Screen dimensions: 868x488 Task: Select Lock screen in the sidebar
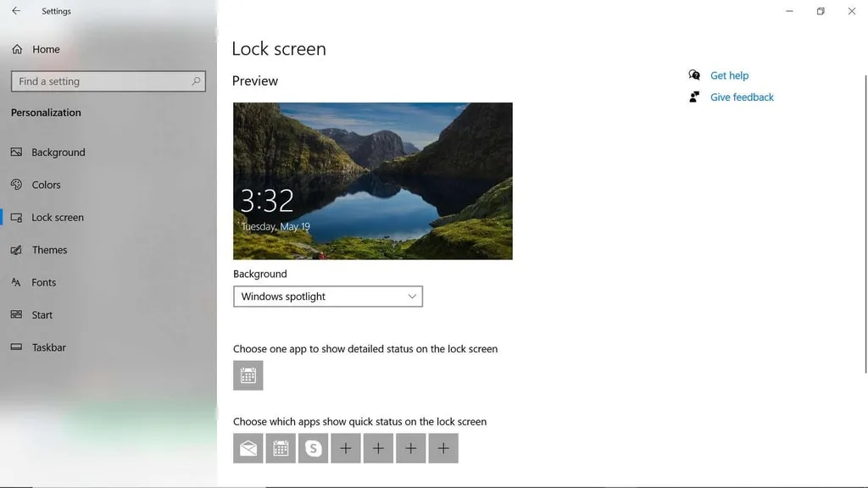point(57,218)
